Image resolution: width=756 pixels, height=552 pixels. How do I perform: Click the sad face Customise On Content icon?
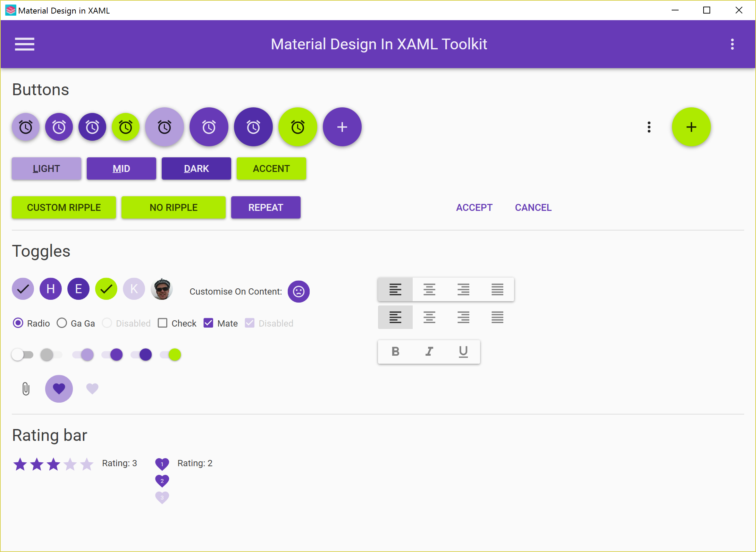(x=299, y=291)
